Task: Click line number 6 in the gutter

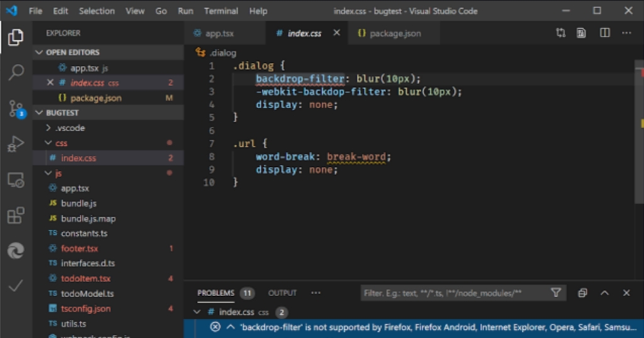Action: [211, 131]
